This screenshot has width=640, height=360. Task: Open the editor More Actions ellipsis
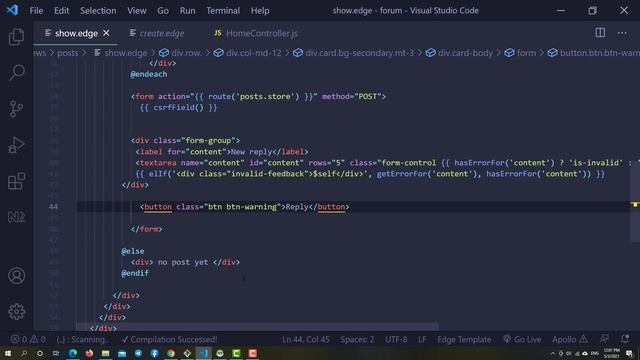tap(622, 33)
